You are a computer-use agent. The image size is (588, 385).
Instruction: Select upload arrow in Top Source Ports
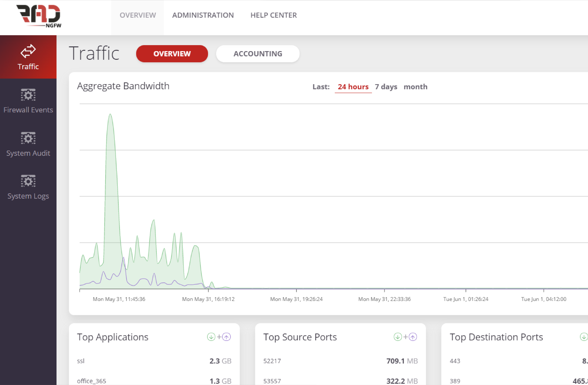[413, 337]
